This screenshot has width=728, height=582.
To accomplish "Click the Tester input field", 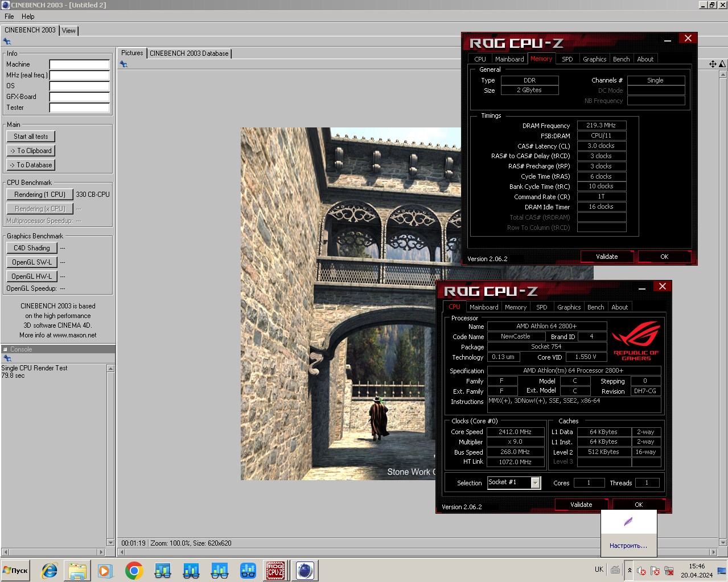I will (x=80, y=108).
